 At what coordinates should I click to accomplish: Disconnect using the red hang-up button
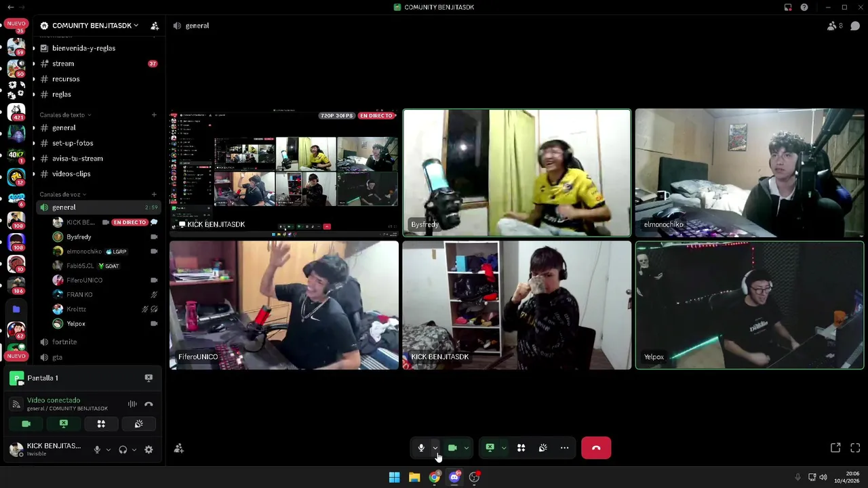pos(596,448)
